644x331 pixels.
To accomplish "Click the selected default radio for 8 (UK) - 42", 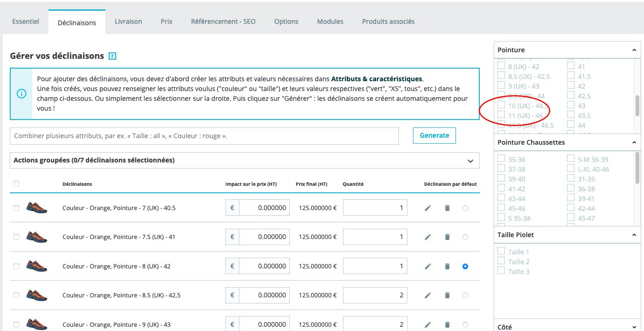I will [x=465, y=267].
